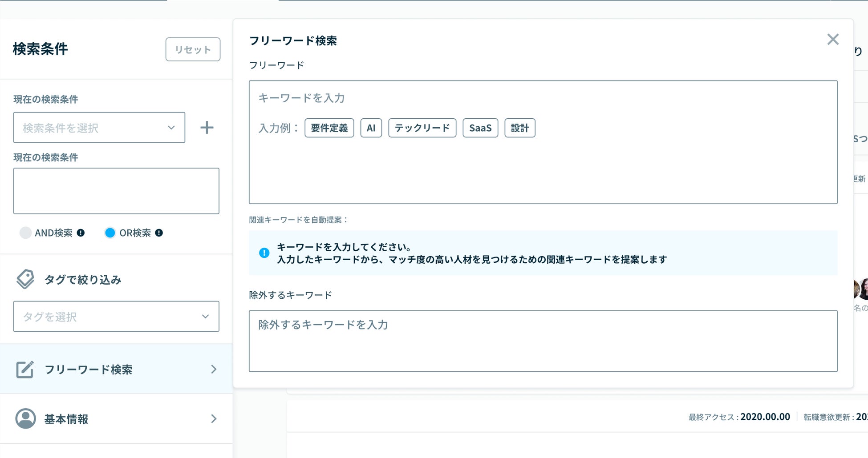Click the SaaS example keyword chip
The width and height of the screenshot is (868, 458).
point(480,128)
